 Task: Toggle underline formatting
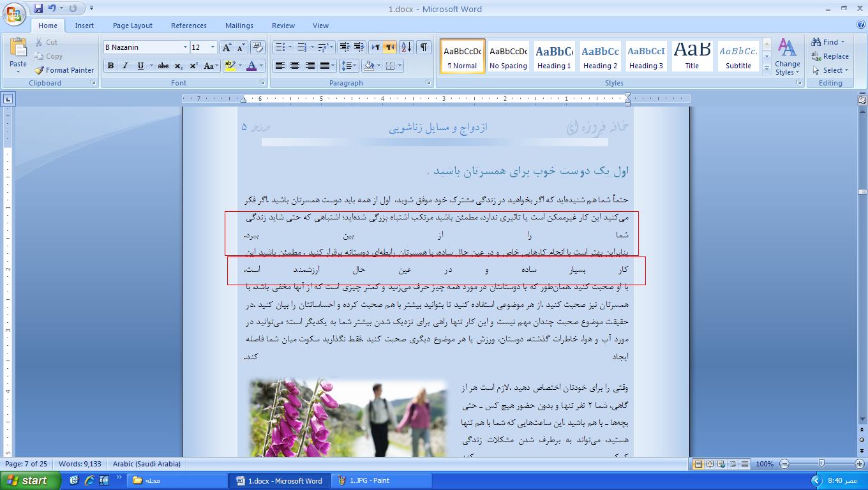pos(140,66)
